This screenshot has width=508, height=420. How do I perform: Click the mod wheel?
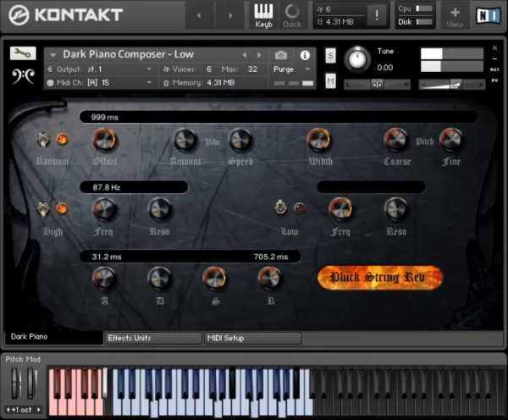(31, 383)
